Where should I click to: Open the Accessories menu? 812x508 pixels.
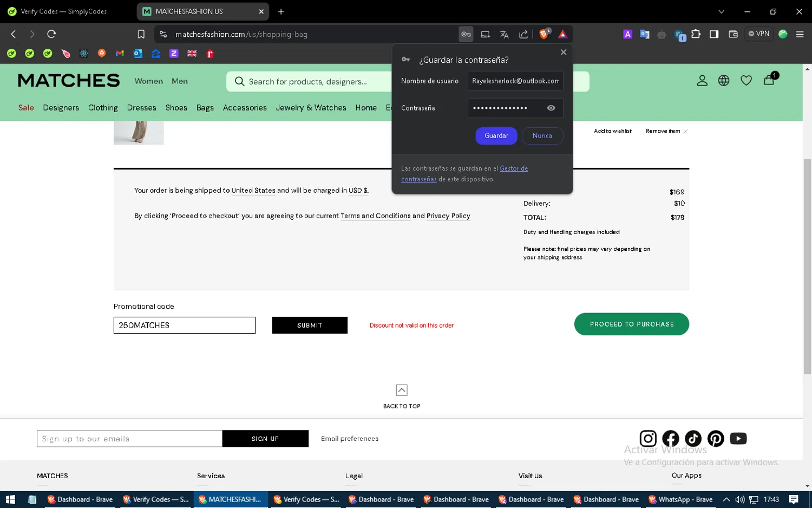click(245, 108)
